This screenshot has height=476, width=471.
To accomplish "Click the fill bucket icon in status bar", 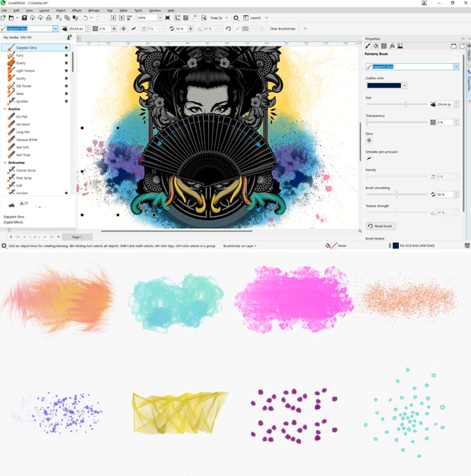I will (x=327, y=246).
